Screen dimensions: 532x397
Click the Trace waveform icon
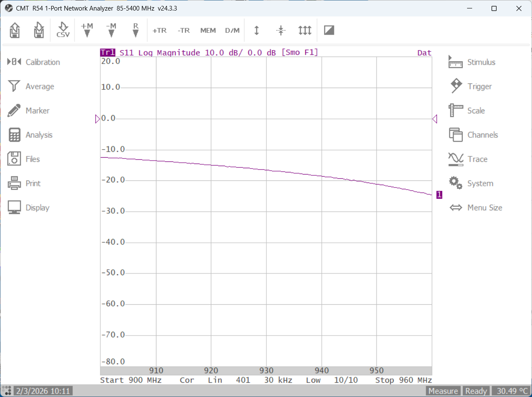(x=456, y=159)
